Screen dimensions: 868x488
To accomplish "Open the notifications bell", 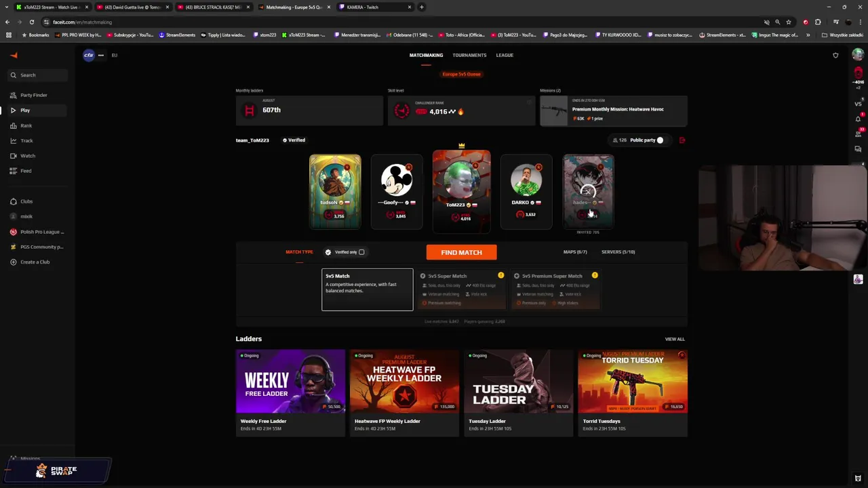I will pos(858,119).
